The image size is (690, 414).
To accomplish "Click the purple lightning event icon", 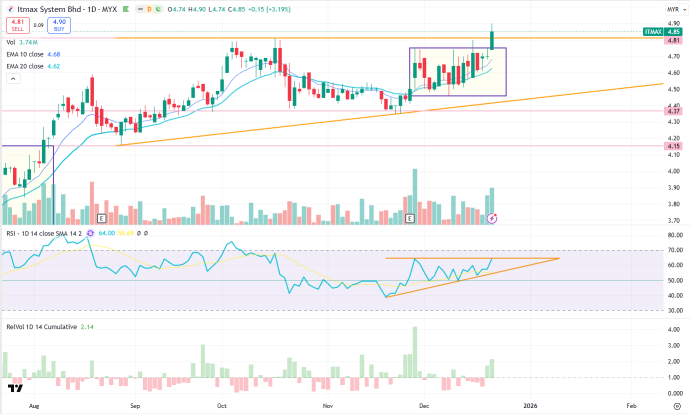I will tap(492, 218).
